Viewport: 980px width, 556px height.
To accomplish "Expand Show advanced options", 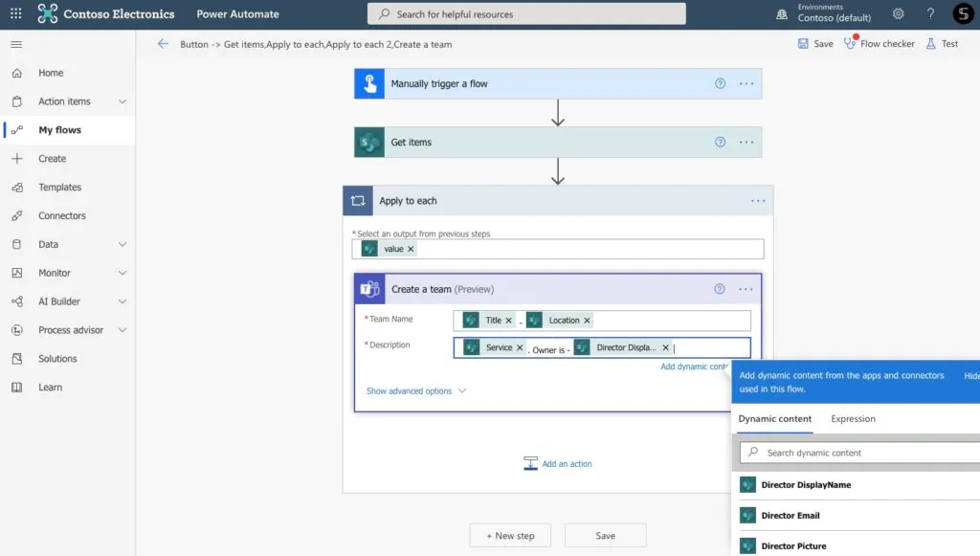I will (416, 391).
